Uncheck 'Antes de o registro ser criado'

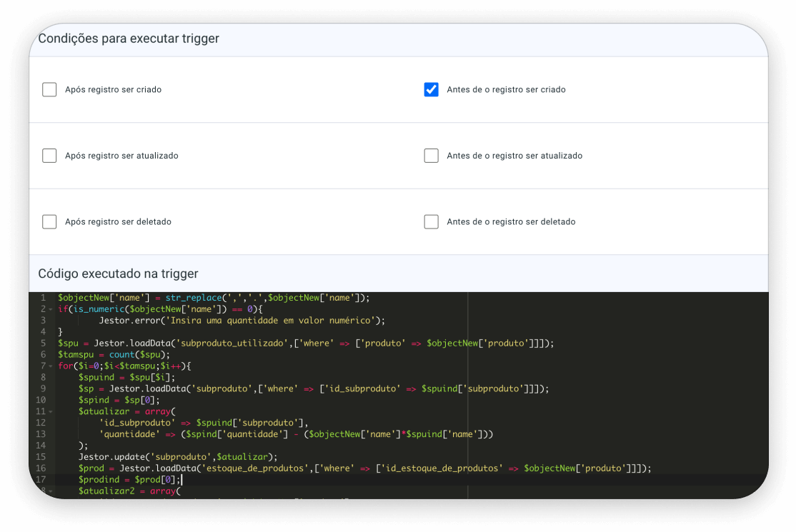431,90
